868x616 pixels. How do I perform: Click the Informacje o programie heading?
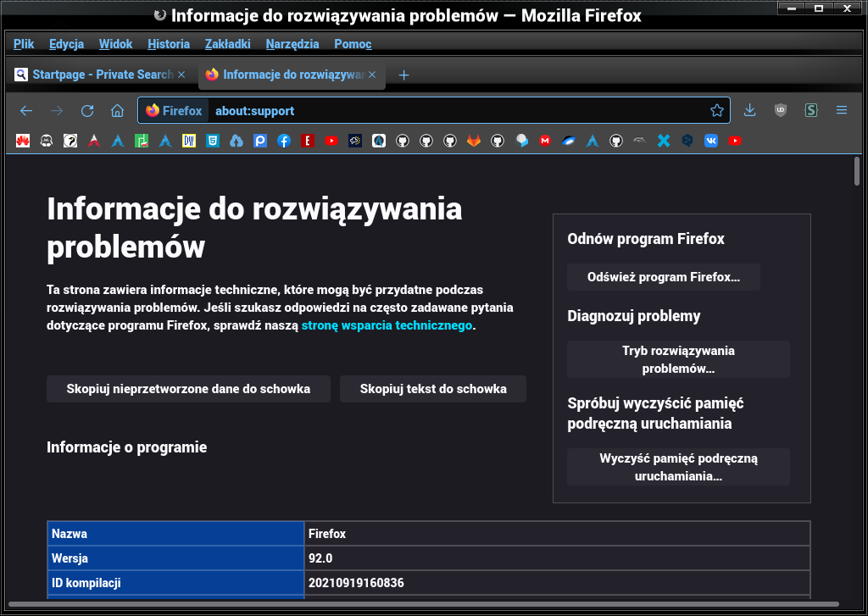pos(127,447)
